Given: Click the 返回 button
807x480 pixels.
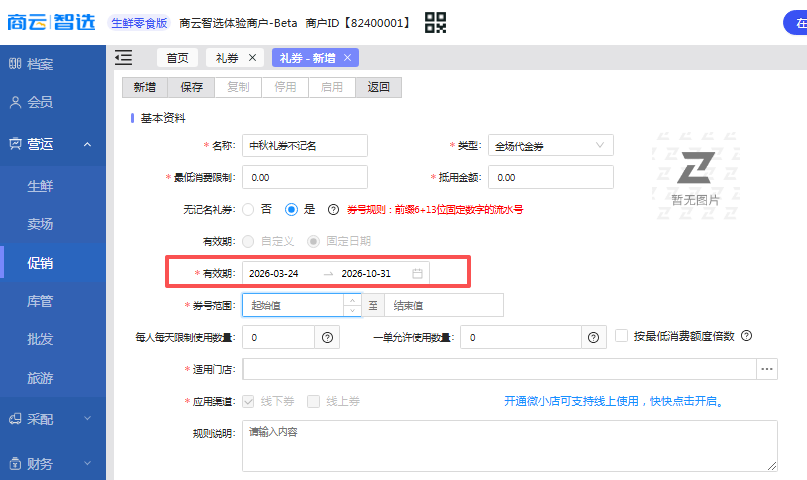Looking at the screenshot, I should 378,87.
